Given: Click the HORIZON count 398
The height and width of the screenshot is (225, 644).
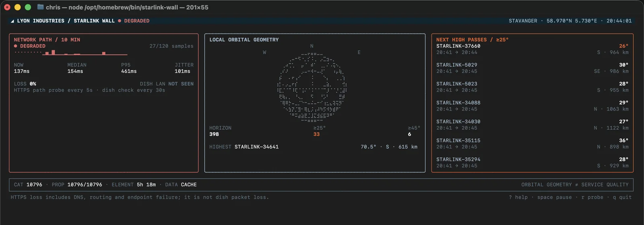Looking at the screenshot, I should point(214,135).
